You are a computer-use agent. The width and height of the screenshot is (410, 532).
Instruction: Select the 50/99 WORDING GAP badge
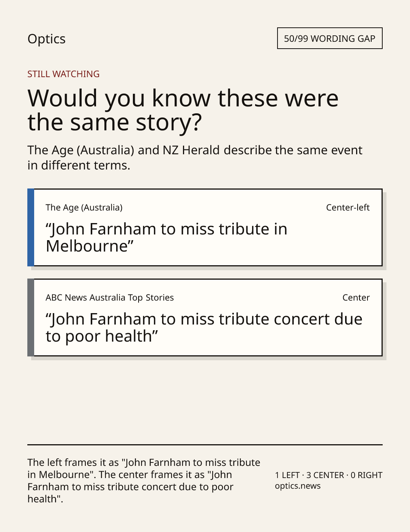click(330, 38)
